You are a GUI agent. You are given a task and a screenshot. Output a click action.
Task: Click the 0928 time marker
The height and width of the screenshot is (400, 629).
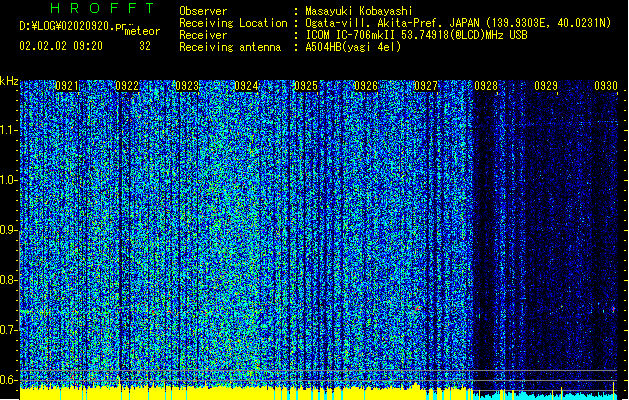tap(486, 86)
